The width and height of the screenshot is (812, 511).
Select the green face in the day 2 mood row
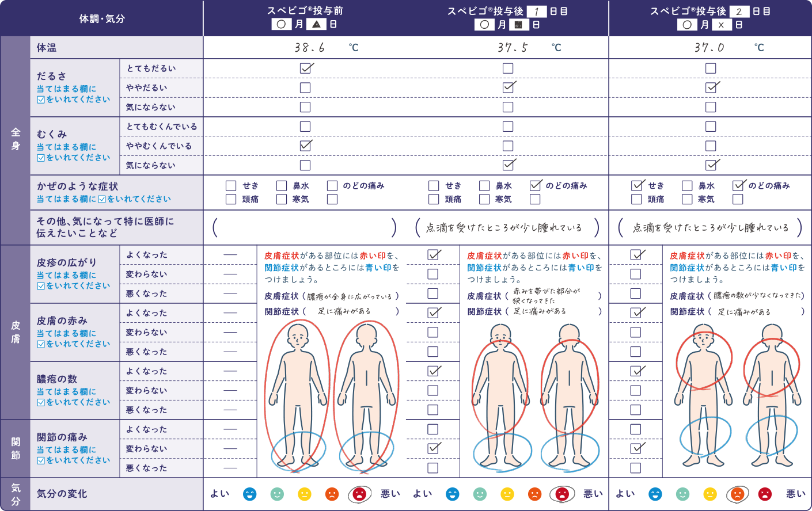[682, 494]
